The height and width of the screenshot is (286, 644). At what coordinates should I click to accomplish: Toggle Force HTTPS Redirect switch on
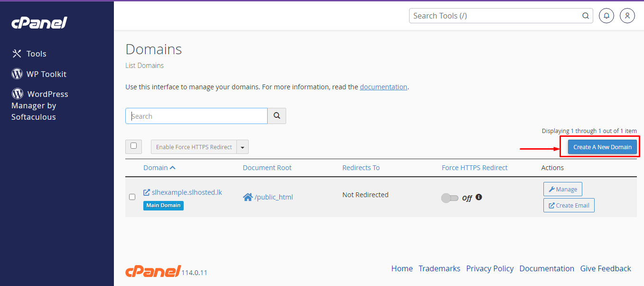[x=449, y=198]
